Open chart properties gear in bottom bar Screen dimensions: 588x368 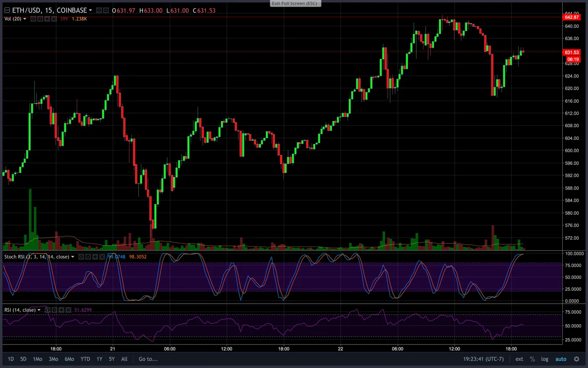(577, 359)
